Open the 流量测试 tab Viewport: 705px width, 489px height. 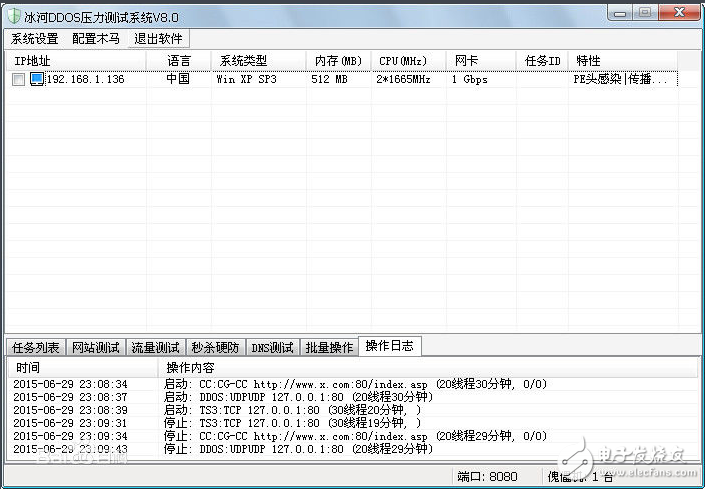[155, 348]
